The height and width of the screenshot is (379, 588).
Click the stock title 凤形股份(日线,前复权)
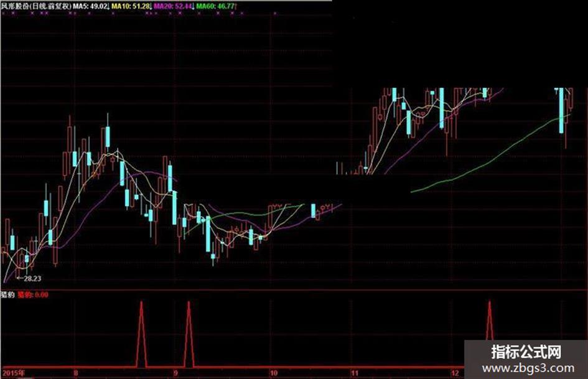coord(36,6)
